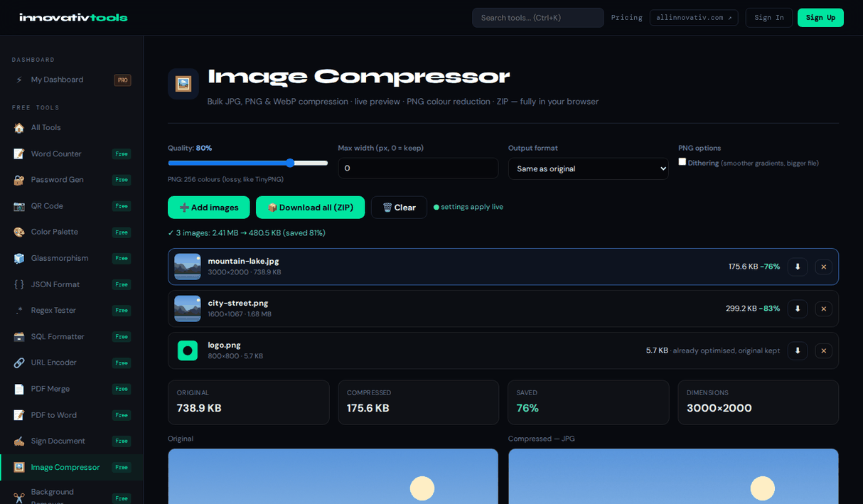Select the city-street.png thumbnail
The width and height of the screenshot is (863, 504).
pos(188,309)
